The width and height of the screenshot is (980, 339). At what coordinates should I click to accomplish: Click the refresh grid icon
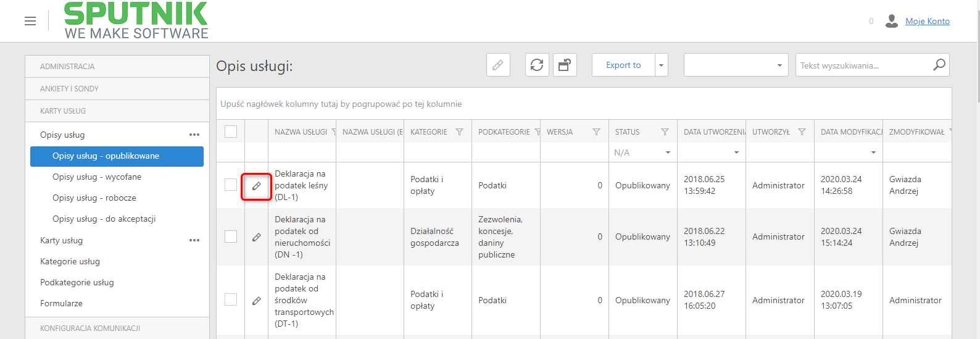(537, 65)
